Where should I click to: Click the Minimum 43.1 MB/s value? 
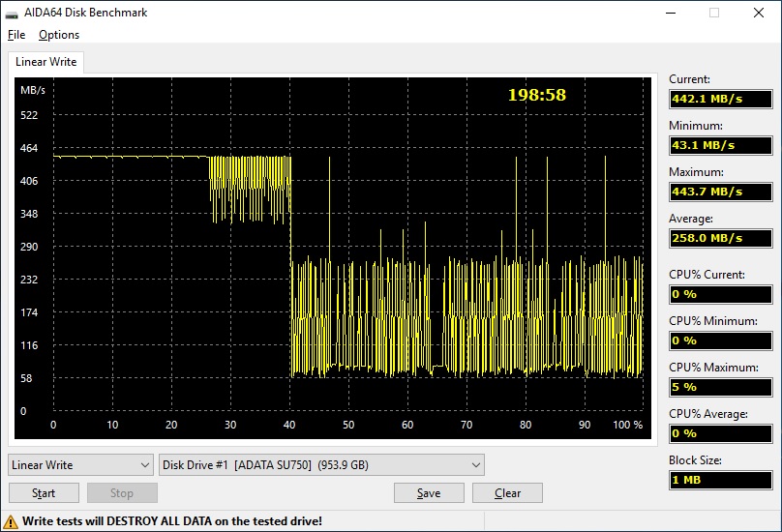point(721,145)
